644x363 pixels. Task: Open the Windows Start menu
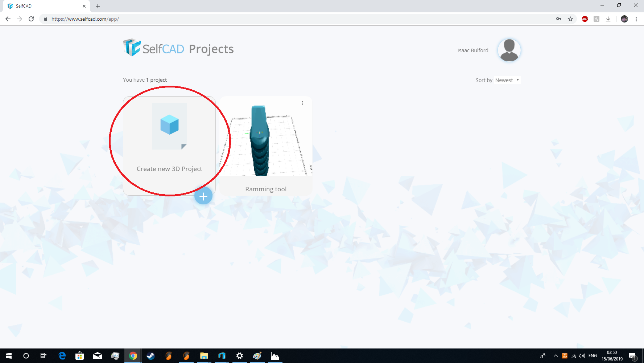pyautogui.click(x=9, y=356)
